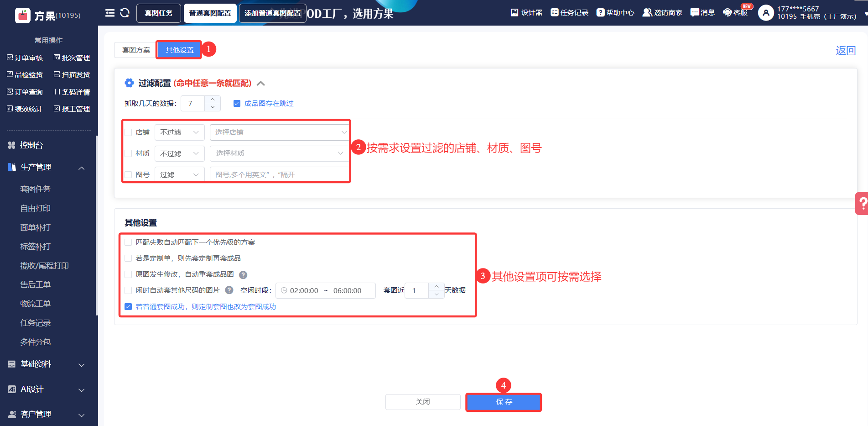This screenshot has height=426, width=868.
Task: Click help icon next to 闲时自动套其他尺码的图片
Action: [x=229, y=290]
